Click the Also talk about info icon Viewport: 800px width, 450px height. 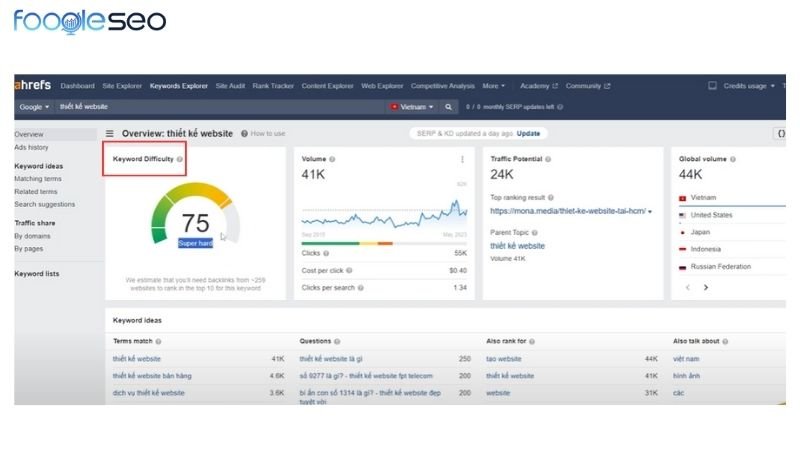[725, 342]
